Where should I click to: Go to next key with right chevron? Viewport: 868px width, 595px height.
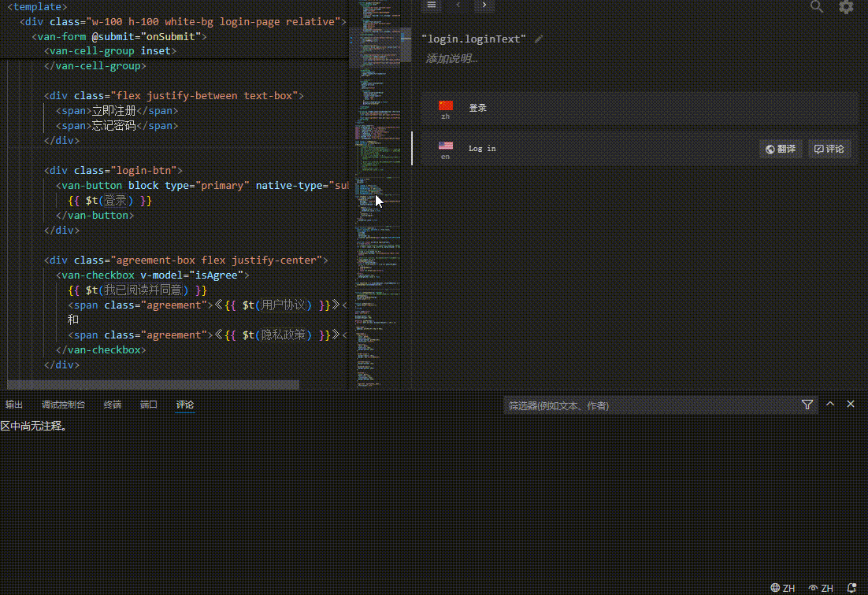tap(484, 5)
